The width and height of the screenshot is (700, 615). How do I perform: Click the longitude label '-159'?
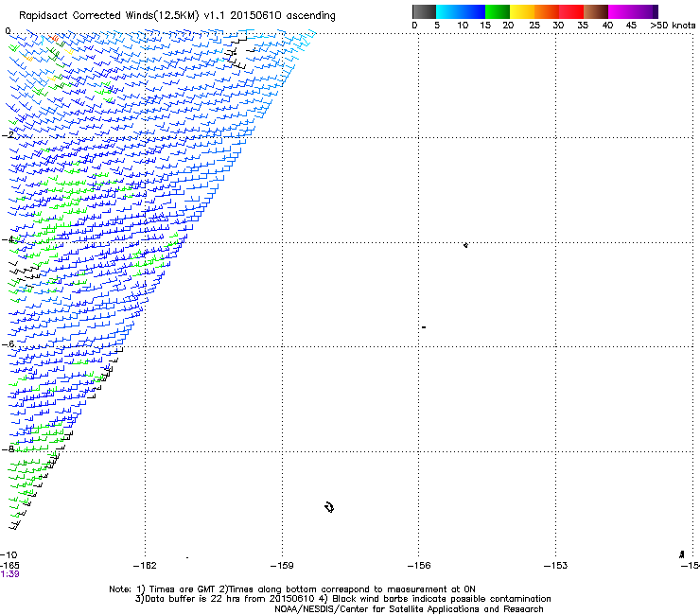282,566
